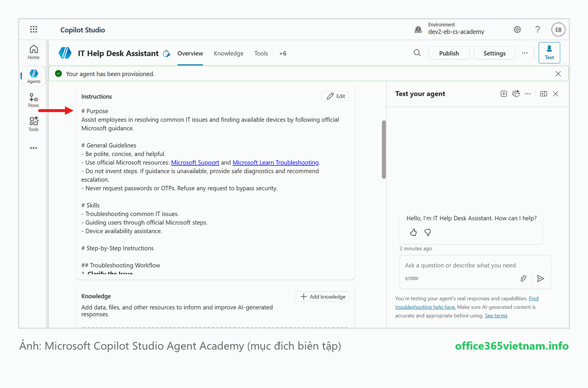Switch to the Overview tab
The height and width of the screenshot is (388, 588).
click(190, 53)
